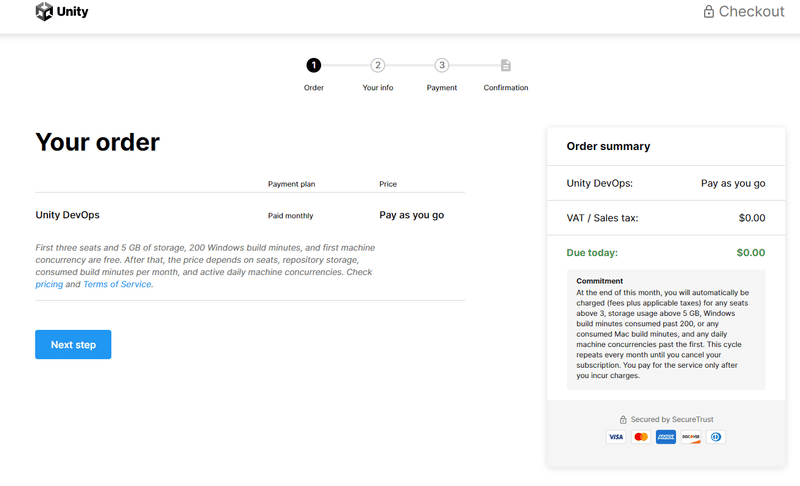Click the Unity logo icon
The image size is (800, 486).
pos(44,12)
